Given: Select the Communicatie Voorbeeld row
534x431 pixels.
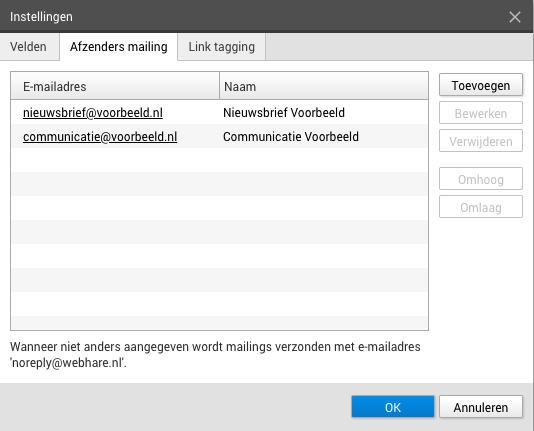Looking at the screenshot, I should [x=220, y=136].
